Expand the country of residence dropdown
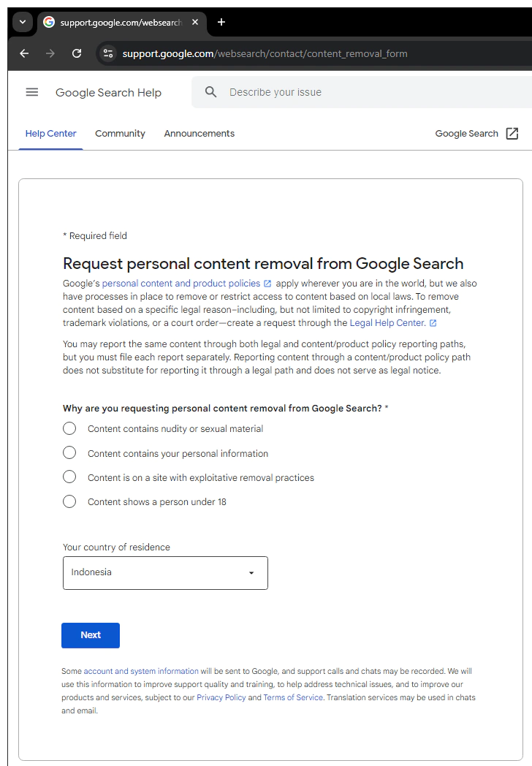 (165, 573)
